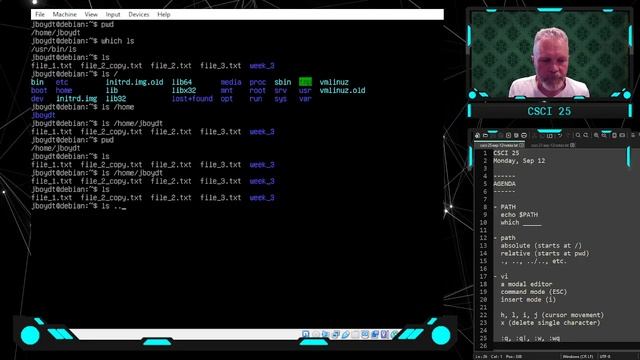Click 'relative (starts at pwd)' note line
640x360 pixels.
545,253
